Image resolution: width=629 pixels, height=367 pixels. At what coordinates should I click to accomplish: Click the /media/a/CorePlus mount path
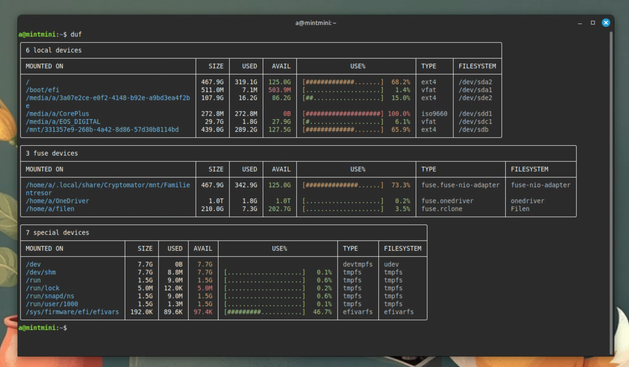click(x=57, y=114)
